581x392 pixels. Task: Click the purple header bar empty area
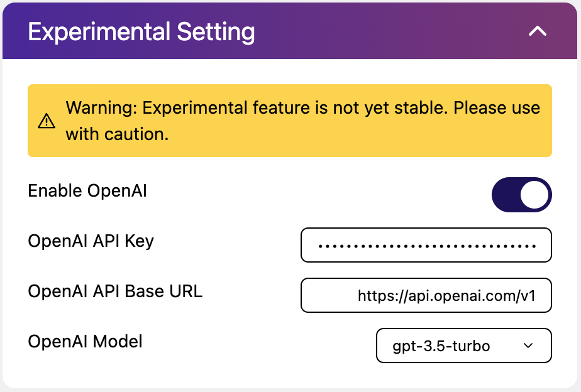[389, 31]
